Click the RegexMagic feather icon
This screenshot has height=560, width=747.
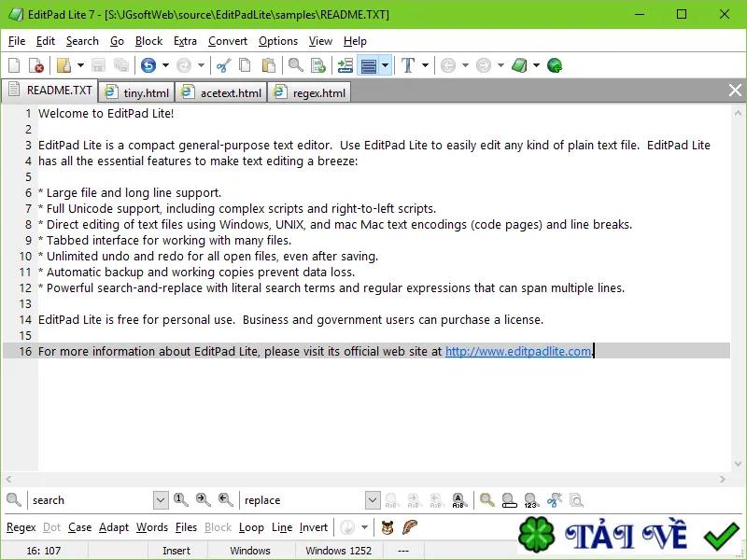[x=410, y=527]
